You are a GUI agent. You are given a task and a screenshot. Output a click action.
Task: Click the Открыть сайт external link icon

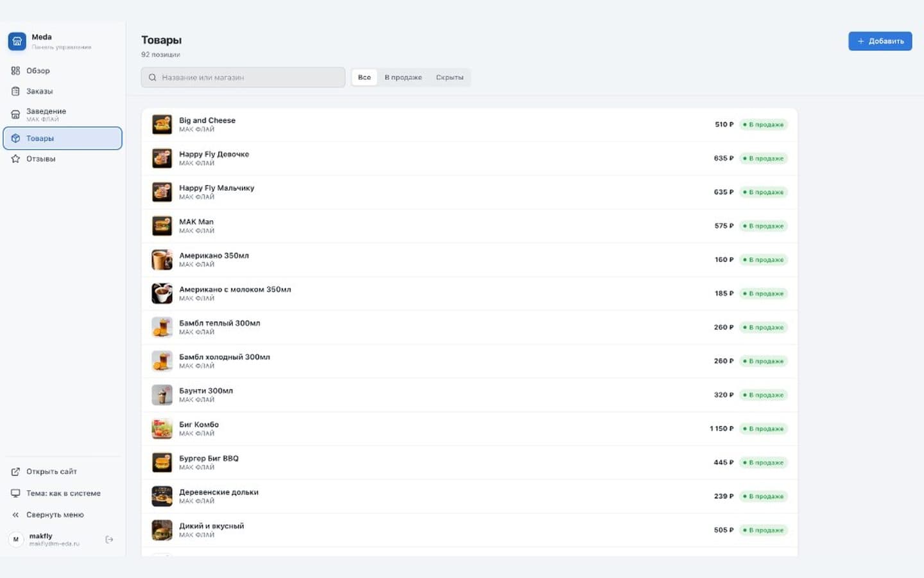(x=15, y=471)
